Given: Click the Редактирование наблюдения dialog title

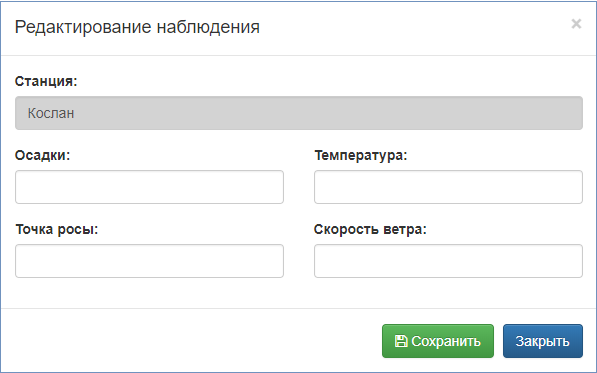Looking at the screenshot, I should point(137,27).
